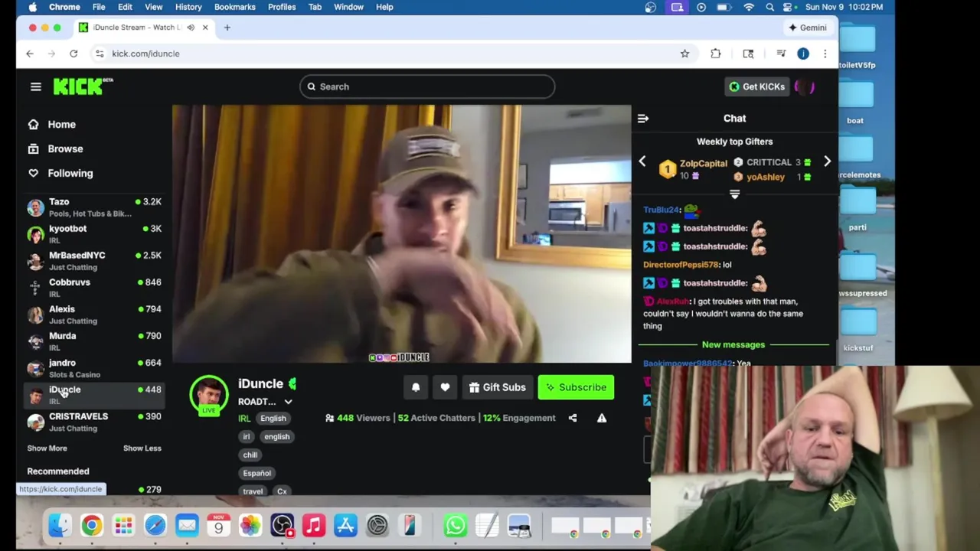
Task: Open CRISTRAVELS's channel in the sidebar
Action: [94, 422]
